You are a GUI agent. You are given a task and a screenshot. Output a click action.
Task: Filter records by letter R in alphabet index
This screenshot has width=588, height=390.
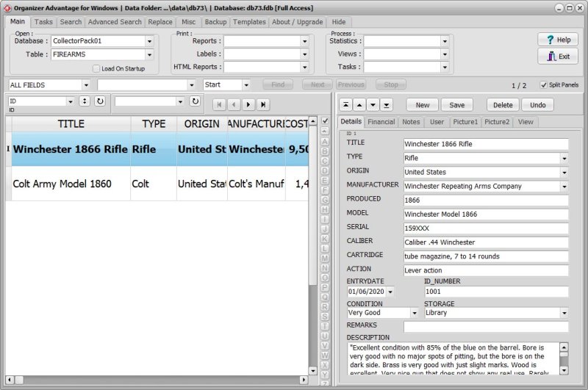tap(325, 307)
